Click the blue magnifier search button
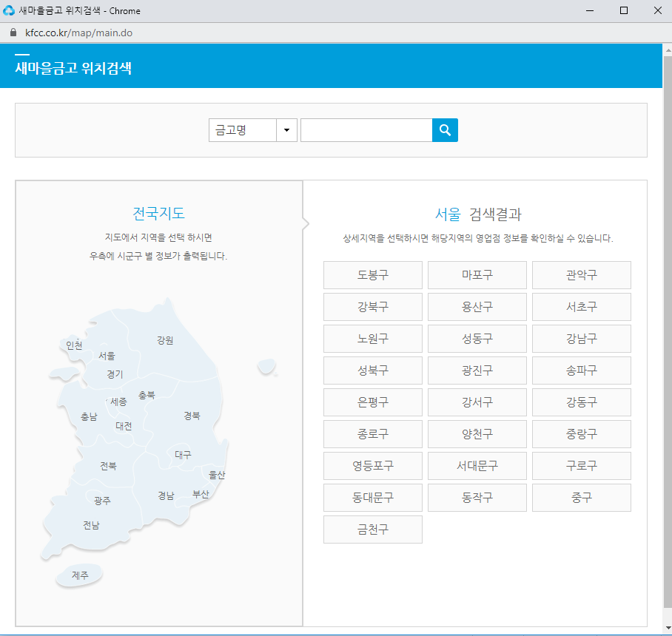This screenshot has height=636, width=672. point(445,130)
